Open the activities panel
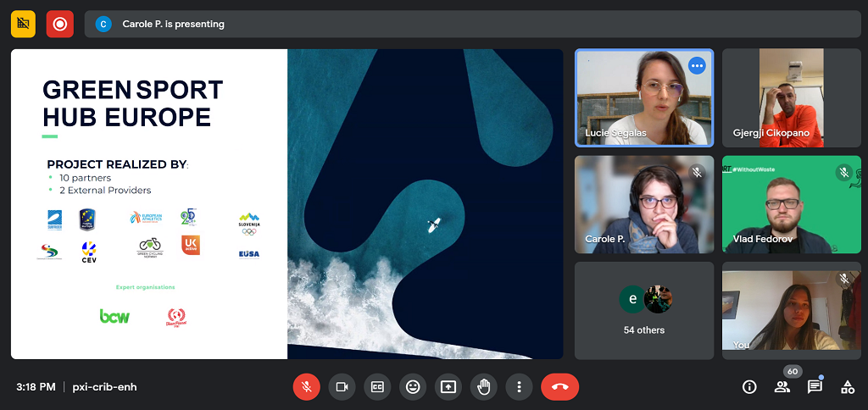Image resolution: width=868 pixels, height=410 pixels. pos(847,387)
